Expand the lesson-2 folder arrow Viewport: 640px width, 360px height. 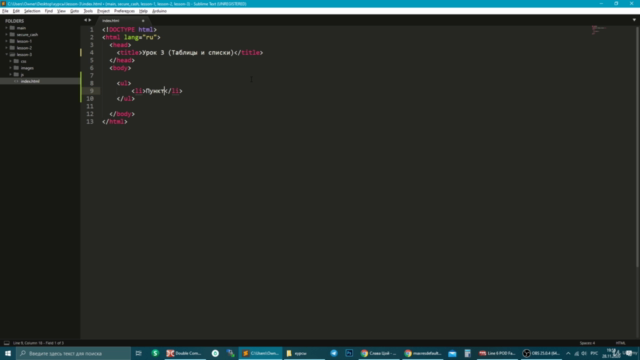pyautogui.click(x=7, y=48)
